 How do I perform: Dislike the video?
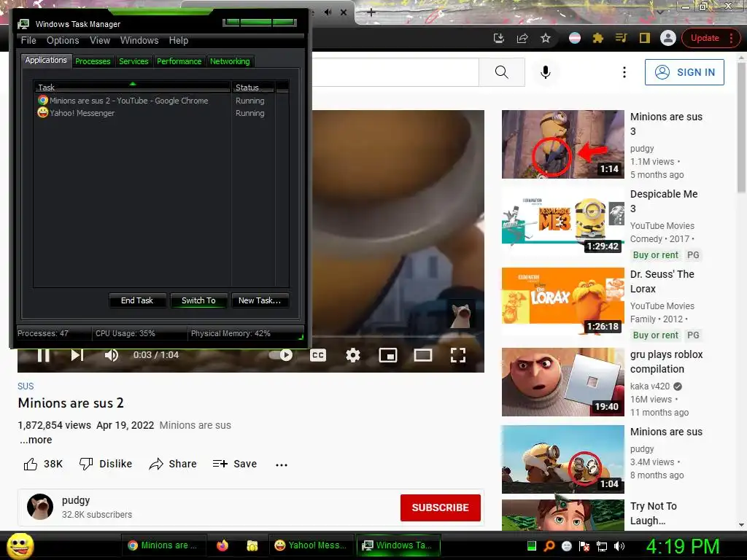click(x=106, y=464)
